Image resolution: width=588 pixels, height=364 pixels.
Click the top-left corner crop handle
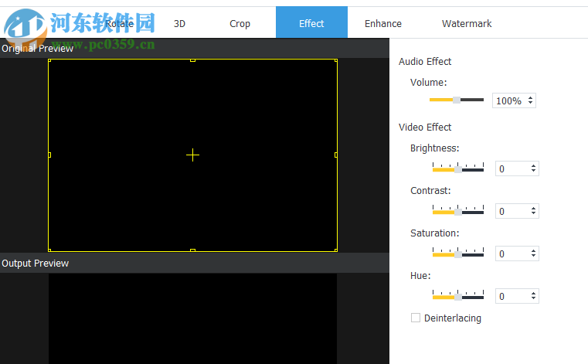pos(49,60)
